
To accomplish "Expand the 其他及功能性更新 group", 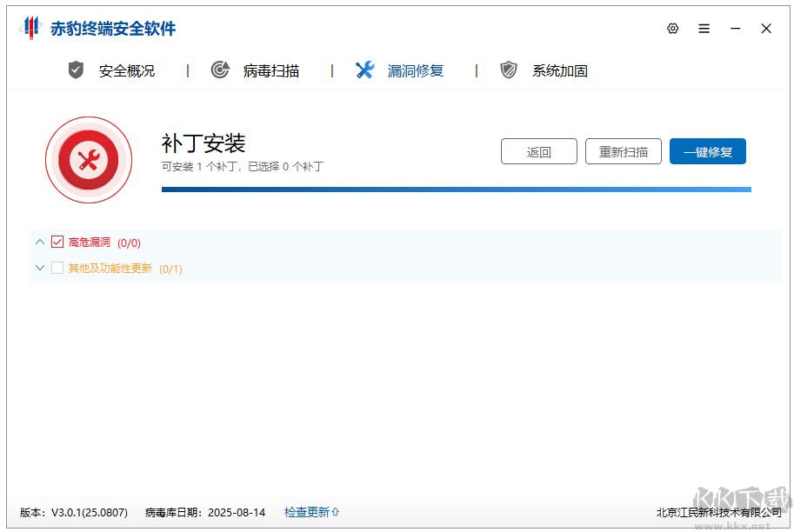I will click(39, 269).
